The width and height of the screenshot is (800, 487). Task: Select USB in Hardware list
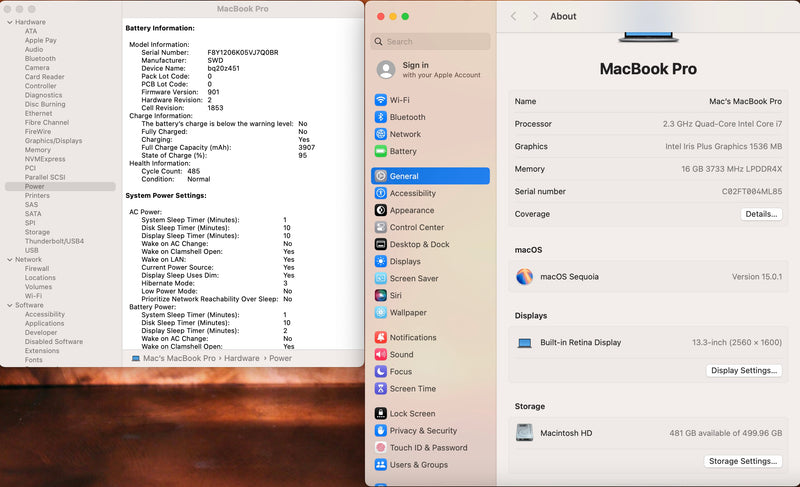32,250
